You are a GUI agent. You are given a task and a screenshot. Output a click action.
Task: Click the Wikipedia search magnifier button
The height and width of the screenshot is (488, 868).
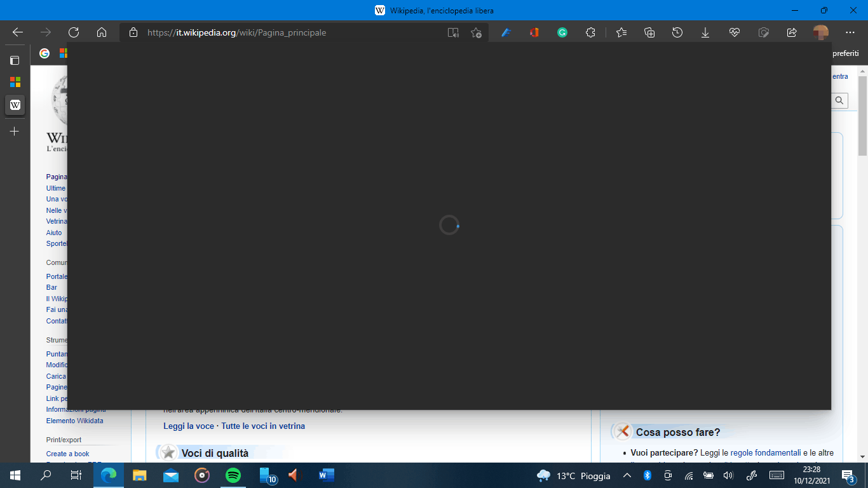pos(839,100)
